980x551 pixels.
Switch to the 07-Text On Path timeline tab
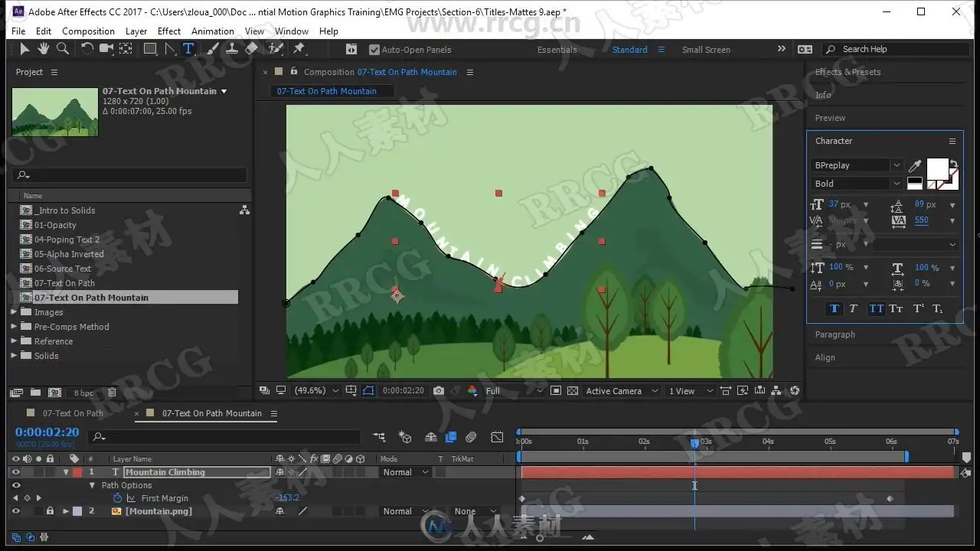click(73, 413)
